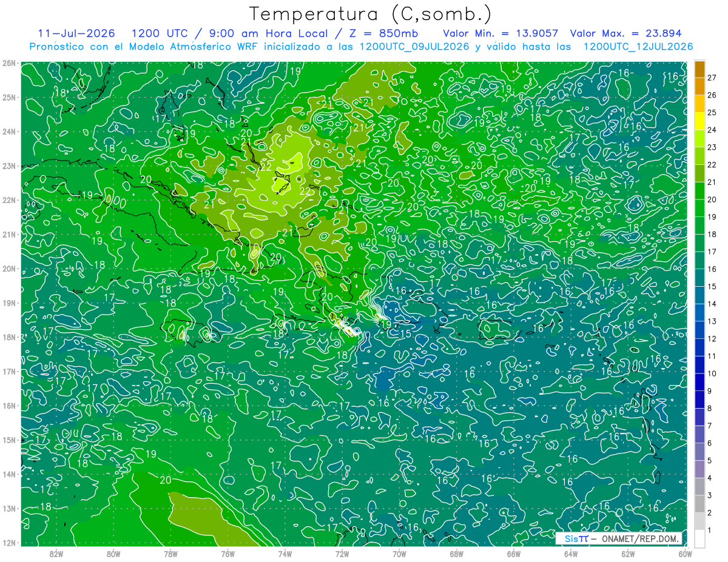728x562 pixels.
Task: Click the '23' label on the color scale
Action: pyautogui.click(x=712, y=147)
